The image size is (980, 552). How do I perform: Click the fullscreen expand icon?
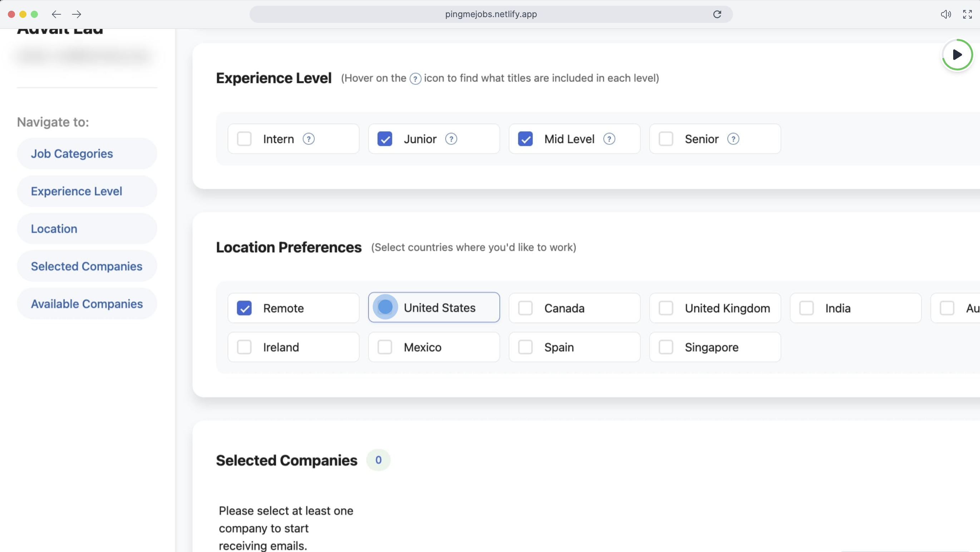click(967, 14)
